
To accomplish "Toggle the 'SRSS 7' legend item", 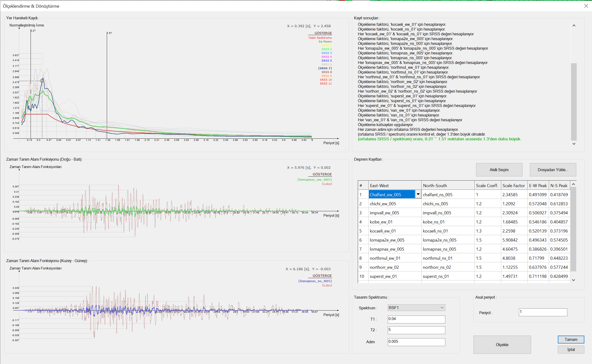I will pos(325,68).
